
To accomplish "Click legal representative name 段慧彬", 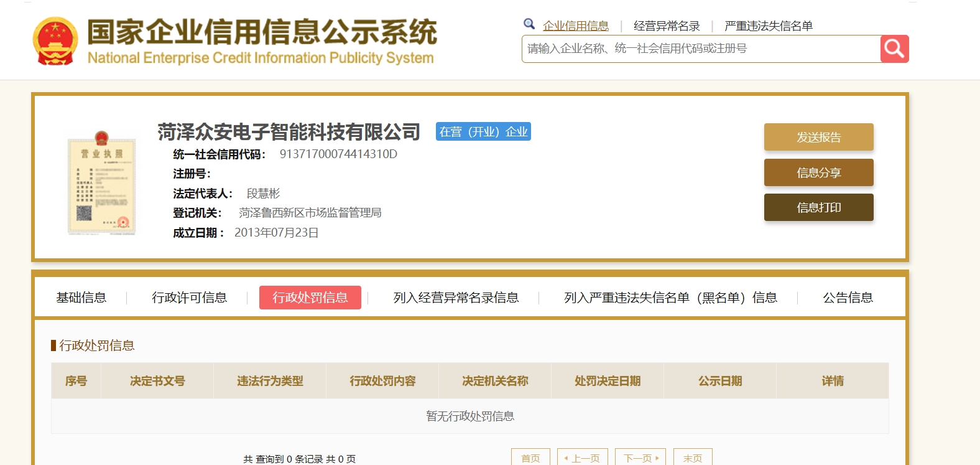I will [x=264, y=194].
